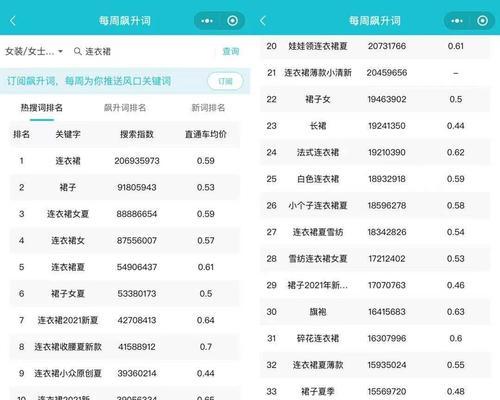Tap left panel's circular close target icon

232,21
